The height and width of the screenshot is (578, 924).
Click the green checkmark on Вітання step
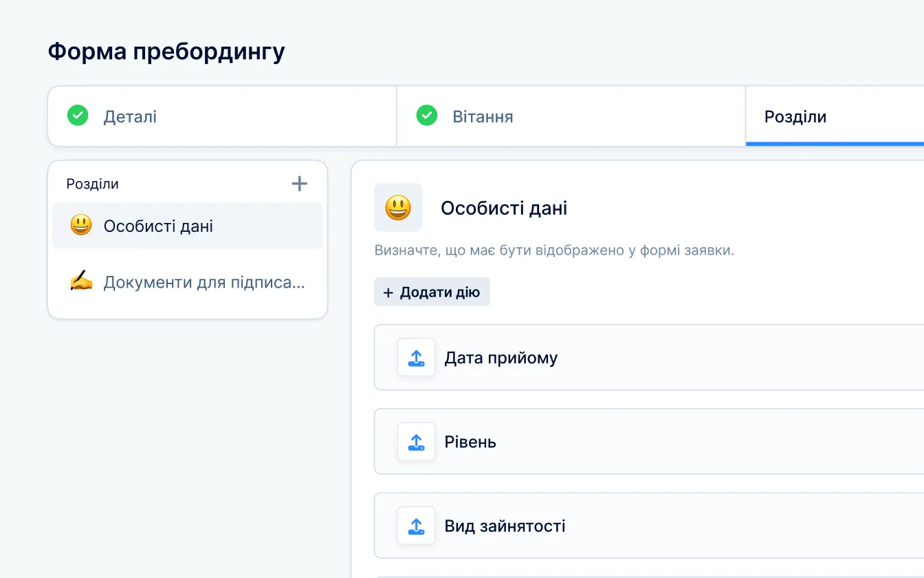click(x=427, y=116)
